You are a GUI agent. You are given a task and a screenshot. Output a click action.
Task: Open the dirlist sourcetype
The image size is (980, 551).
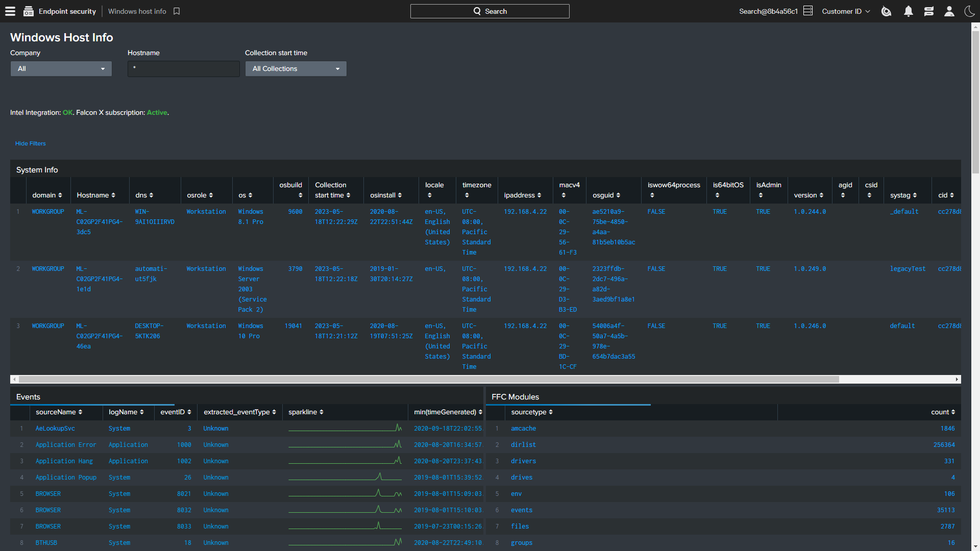(x=524, y=445)
